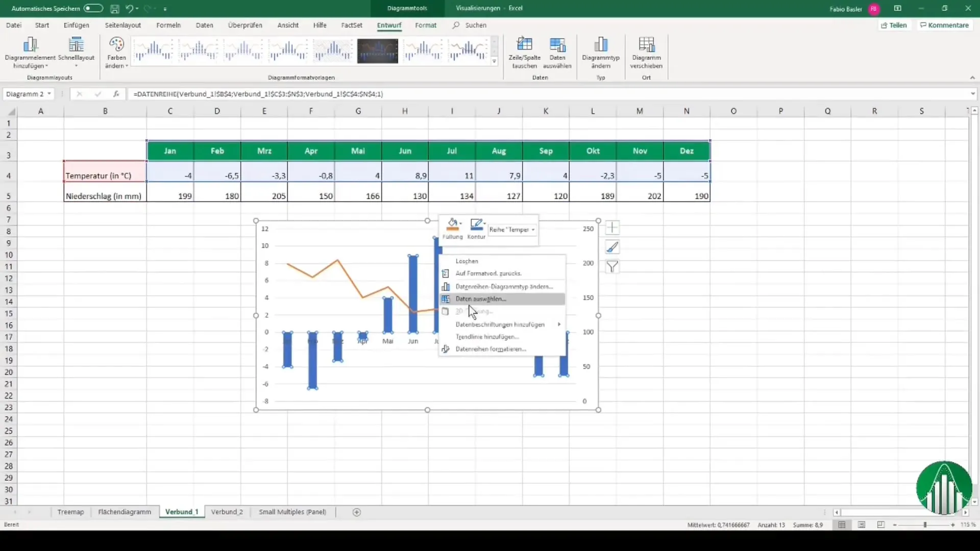This screenshot has width=980, height=551.
Task: Switch to the Formeln ribbon tab
Action: (x=168, y=25)
